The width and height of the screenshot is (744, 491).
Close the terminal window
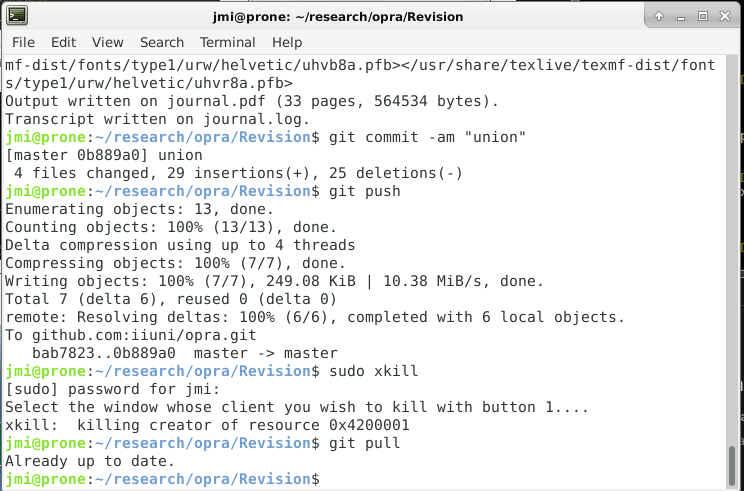point(723,16)
